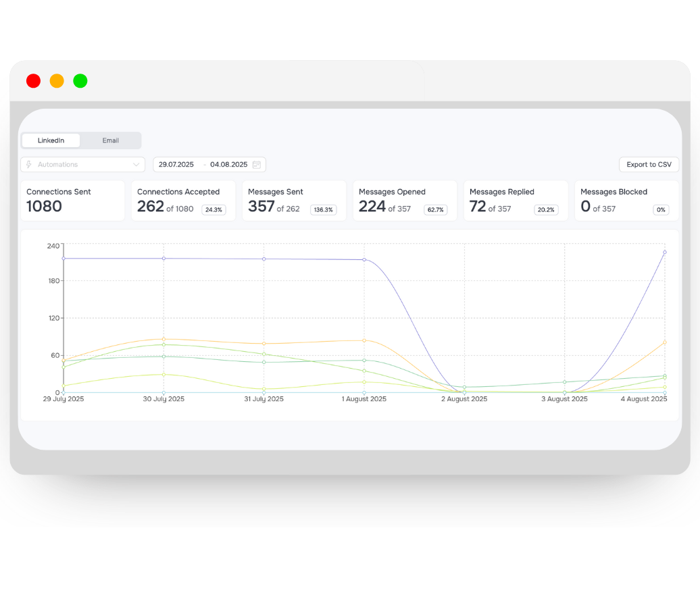Click the end date 04.08.2025 field

click(228, 164)
